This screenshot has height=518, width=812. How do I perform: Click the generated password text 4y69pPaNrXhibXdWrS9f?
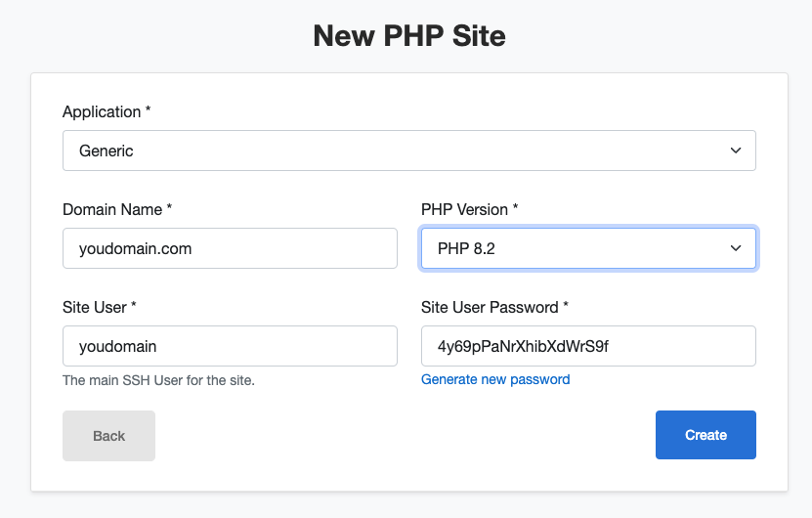pyautogui.click(x=523, y=346)
